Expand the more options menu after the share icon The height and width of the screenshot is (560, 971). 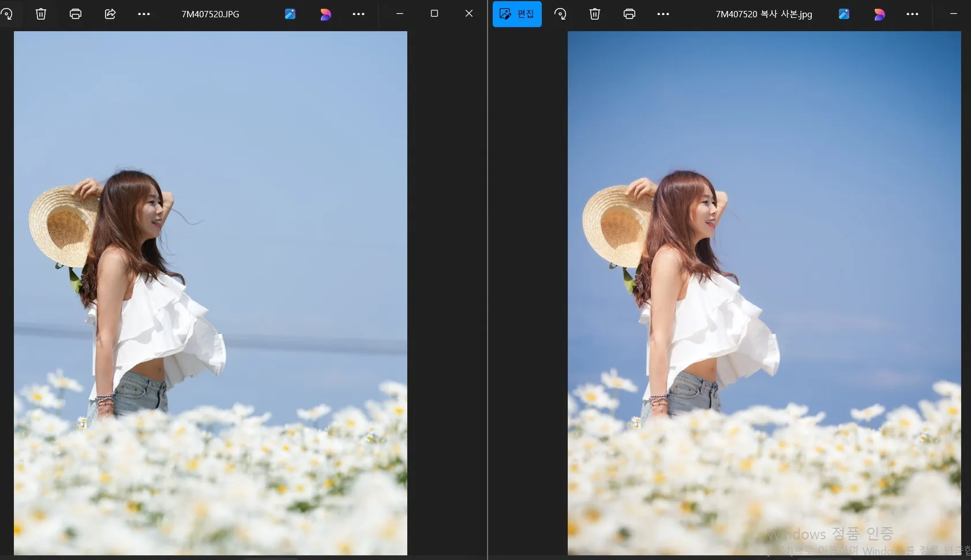click(144, 14)
